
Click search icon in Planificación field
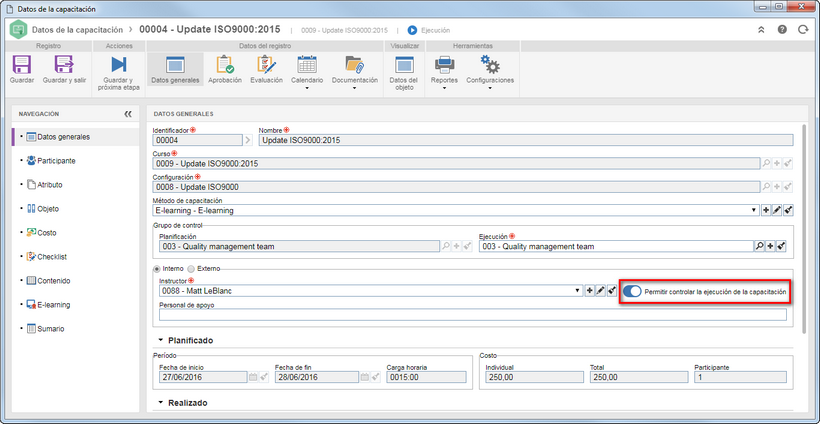point(446,246)
